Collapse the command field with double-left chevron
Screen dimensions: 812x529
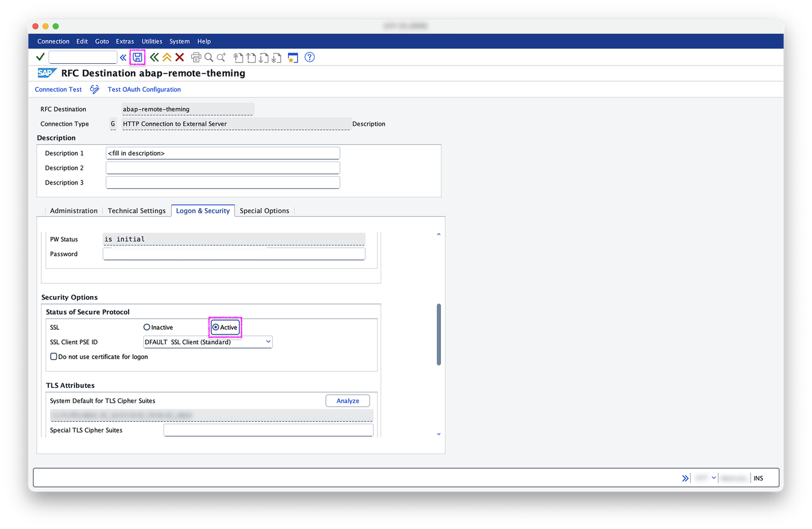[123, 58]
